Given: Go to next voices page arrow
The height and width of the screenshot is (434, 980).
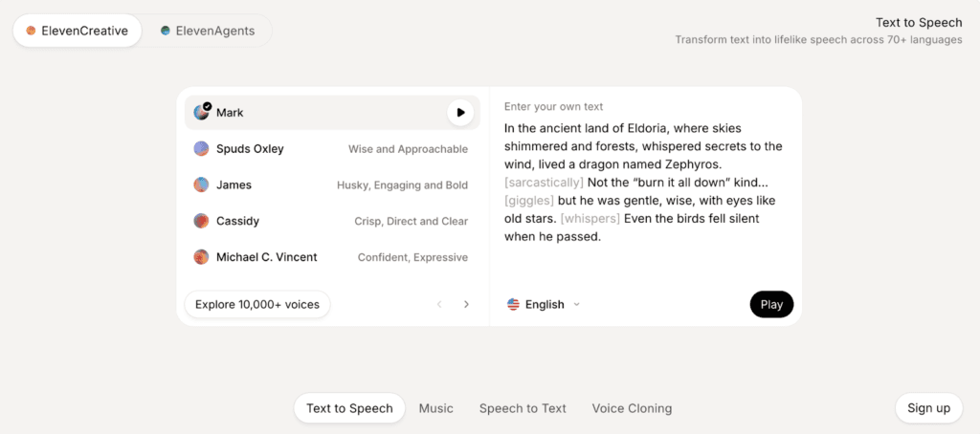Looking at the screenshot, I should click(466, 305).
